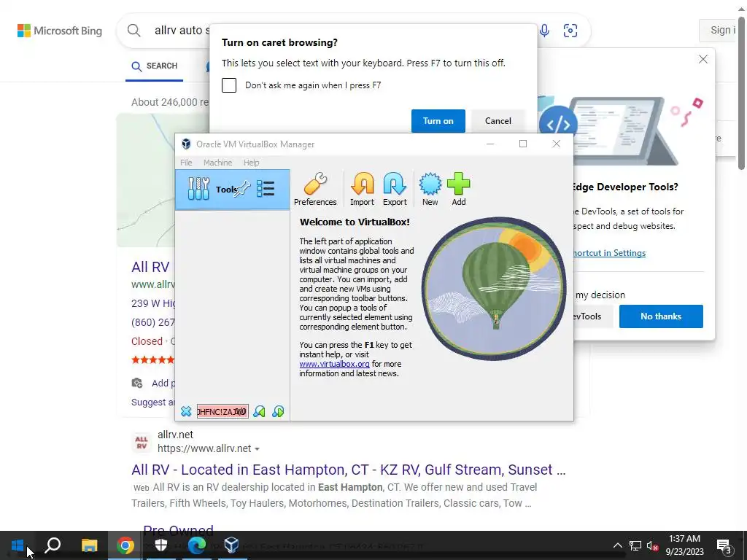Viewport: 747px width, 560px height.
Task: Open the Windows Start menu
Action: click(18, 545)
